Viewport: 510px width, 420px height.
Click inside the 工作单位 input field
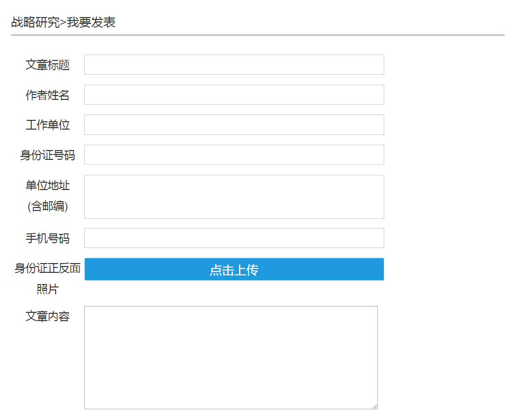pyautogui.click(x=234, y=125)
